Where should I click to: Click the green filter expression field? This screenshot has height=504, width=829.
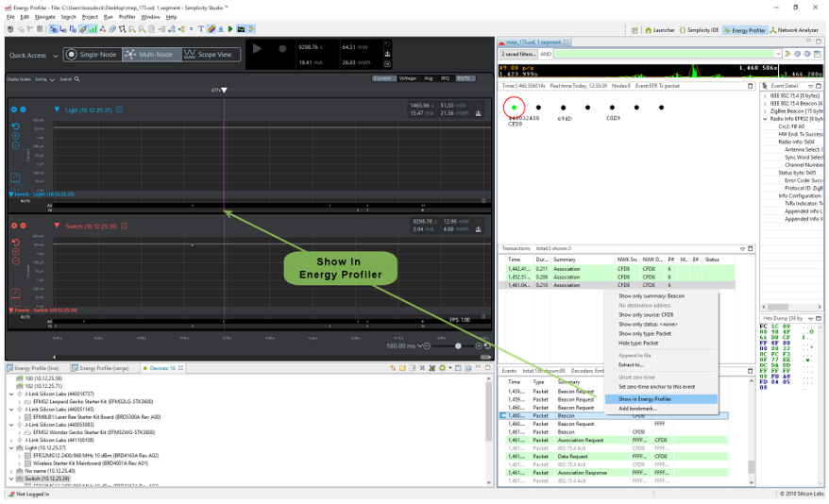pos(664,54)
